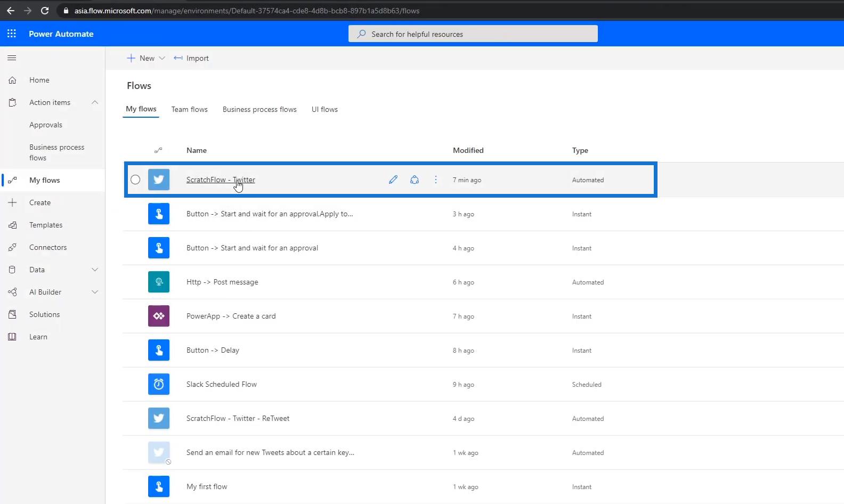The width and height of the screenshot is (844, 504).
Task: Click the Action items clipboard icon
Action: 12,102
